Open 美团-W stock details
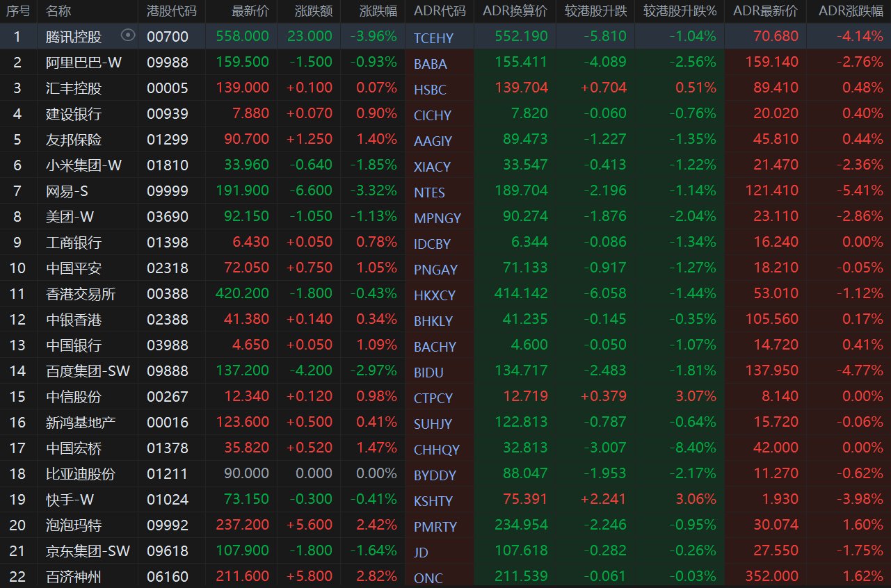891x588 pixels. coord(70,217)
